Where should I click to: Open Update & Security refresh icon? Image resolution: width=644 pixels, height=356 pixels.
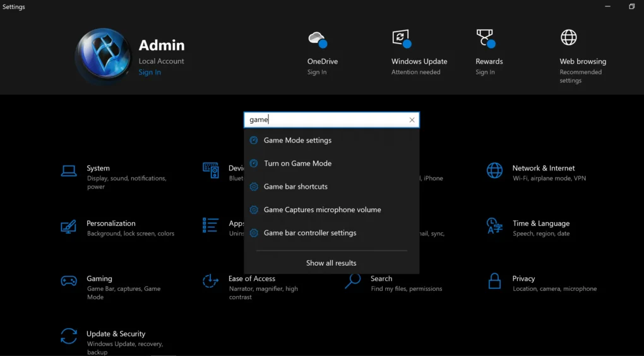point(69,336)
